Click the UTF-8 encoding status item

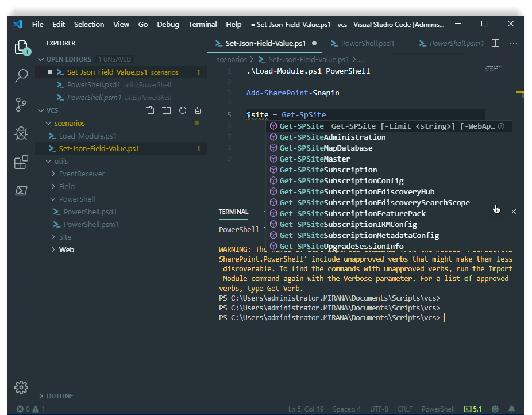tap(379, 409)
